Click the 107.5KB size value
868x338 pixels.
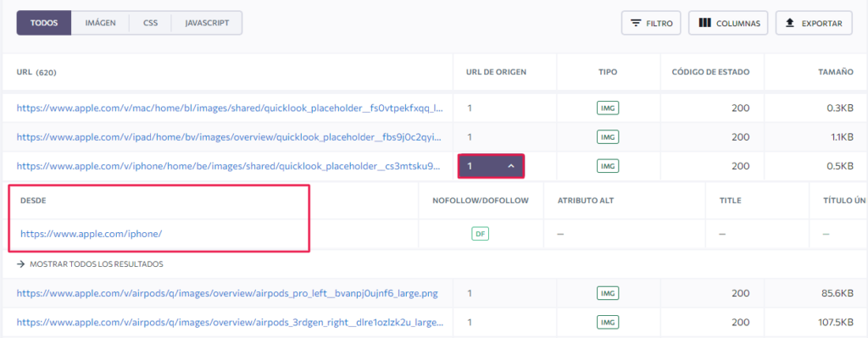coord(836,322)
